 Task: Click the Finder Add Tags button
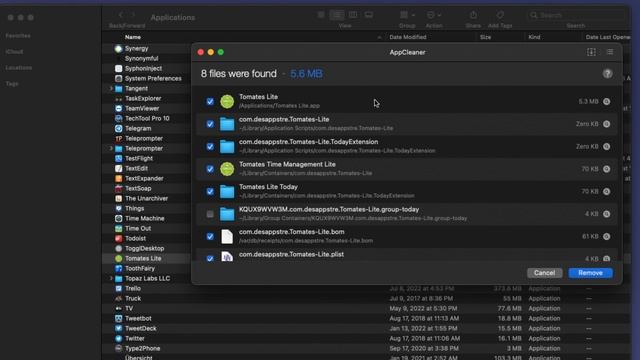tap(500, 15)
